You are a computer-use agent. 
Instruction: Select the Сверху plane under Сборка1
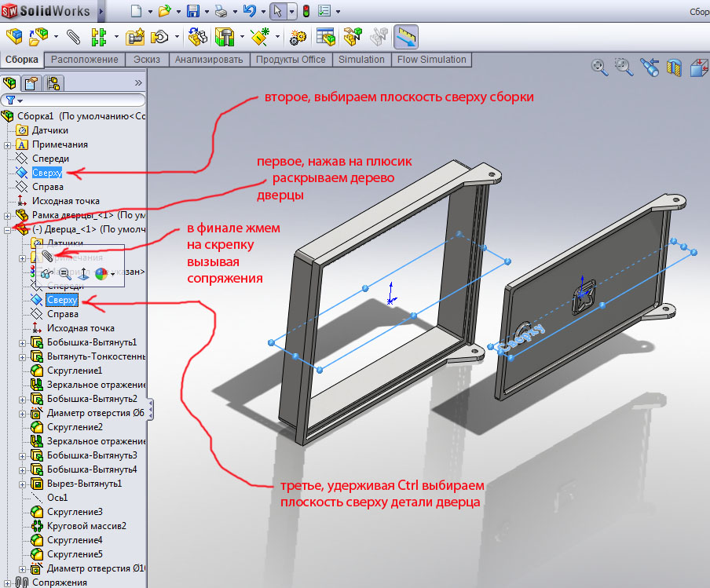point(47,173)
